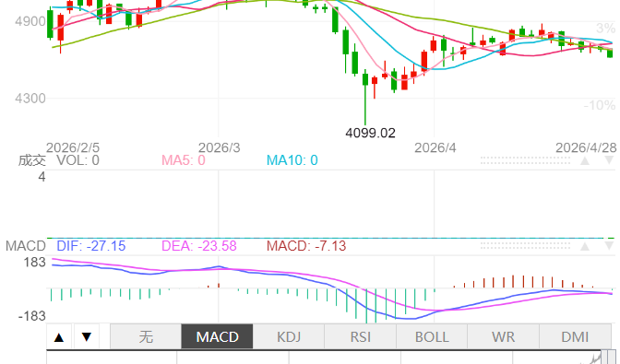Image resolution: width=620 pixels, height=364 pixels.
Task: Click up triangle in volume panel header
Action: pyautogui.click(x=585, y=160)
